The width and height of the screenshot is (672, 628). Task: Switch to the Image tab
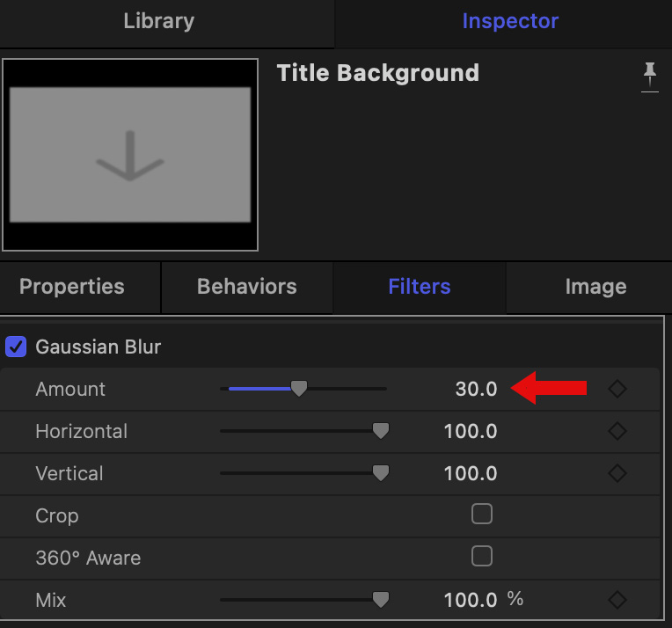[x=595, y=287]
